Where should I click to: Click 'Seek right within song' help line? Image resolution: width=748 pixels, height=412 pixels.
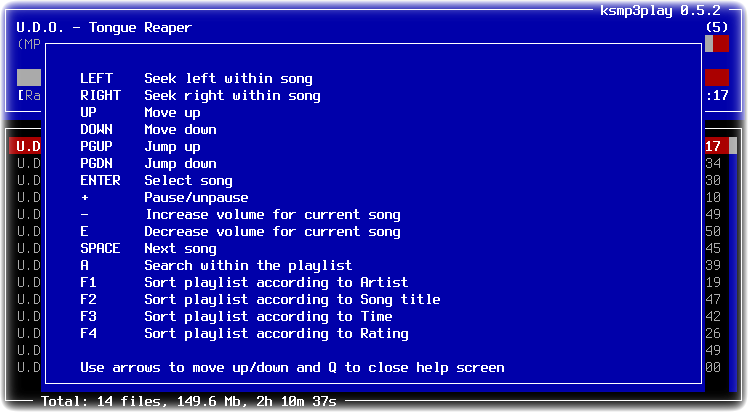(232, 95)
